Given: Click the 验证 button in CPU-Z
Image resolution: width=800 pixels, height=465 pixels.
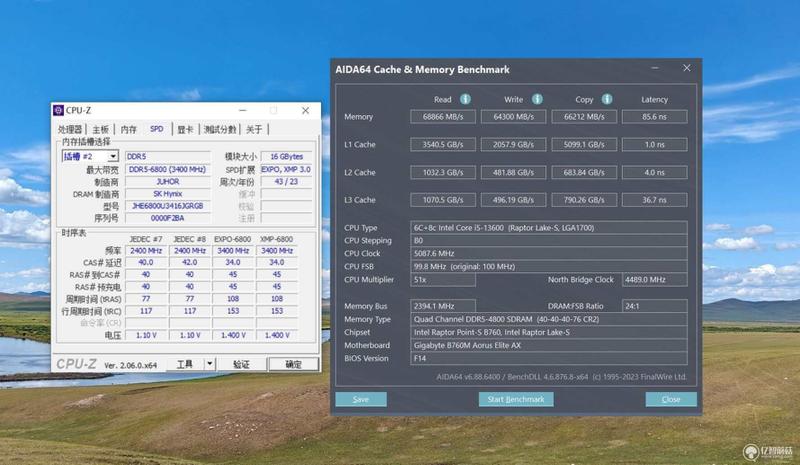Looking at the screenshot, I should [241, 364].
